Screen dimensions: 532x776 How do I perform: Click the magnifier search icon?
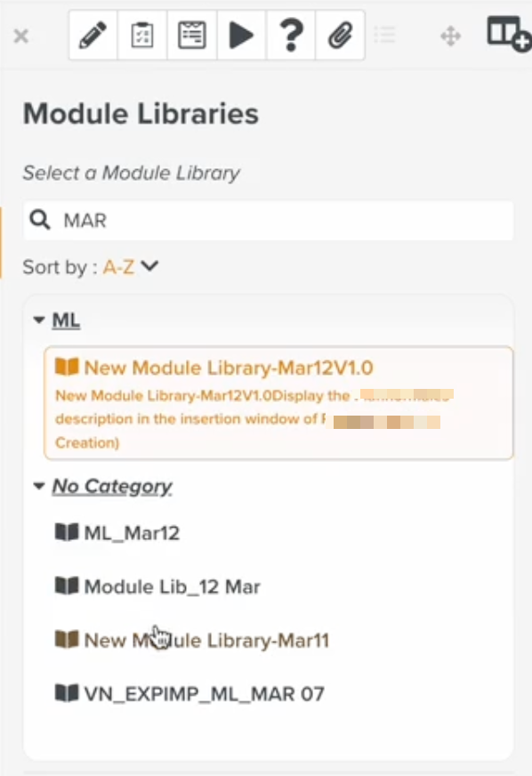[40, 220]
